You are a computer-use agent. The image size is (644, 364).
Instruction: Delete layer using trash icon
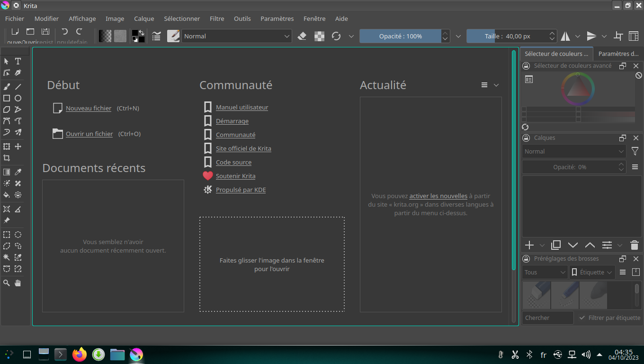pyautogui.click(x=635, y=245)
